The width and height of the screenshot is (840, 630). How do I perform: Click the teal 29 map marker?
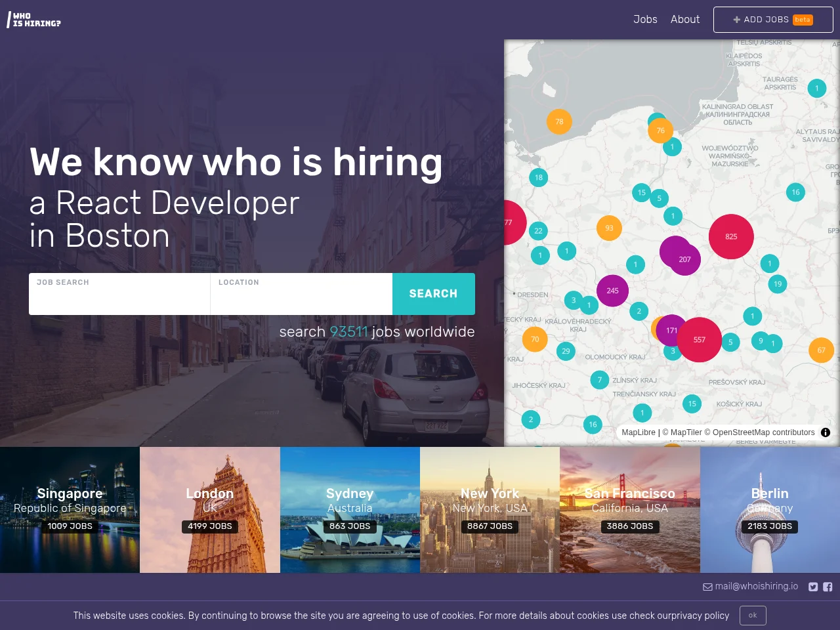pyautogui.click(x=566, y=351)
